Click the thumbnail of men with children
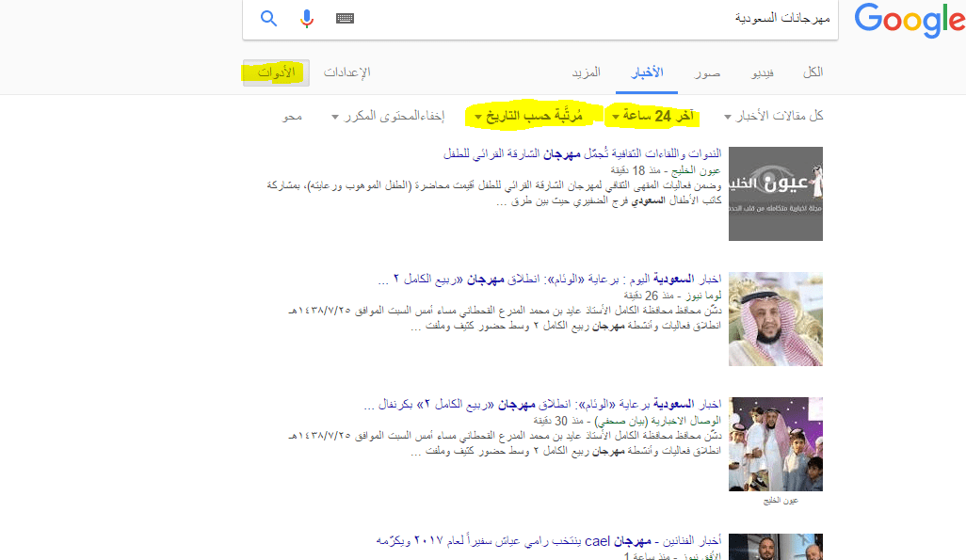966x560 pixels. click(776, 444)
